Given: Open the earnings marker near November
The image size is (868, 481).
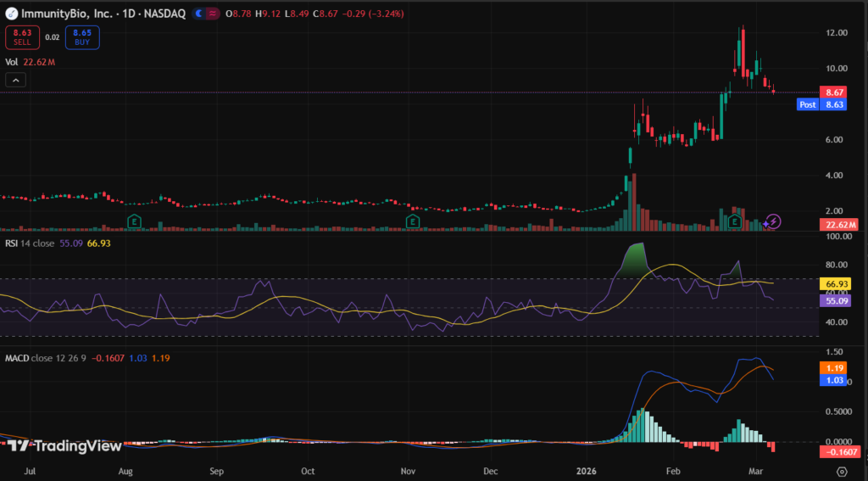Looking at the screenshot, I should pos(413,221).
